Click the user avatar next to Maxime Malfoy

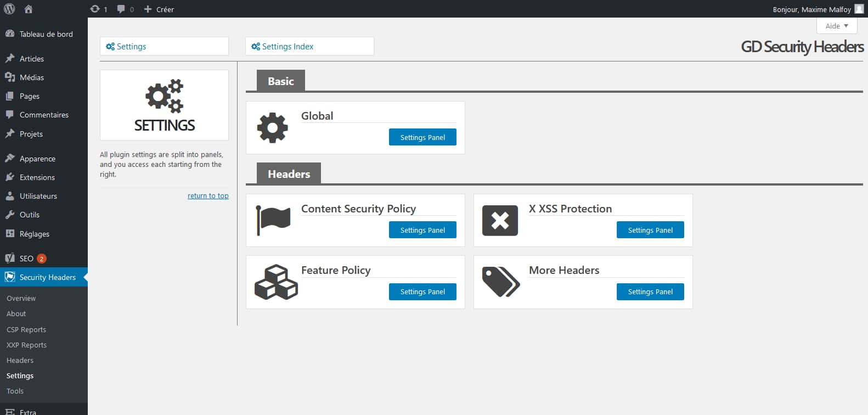pyautogui.click(x=859, y=9)
